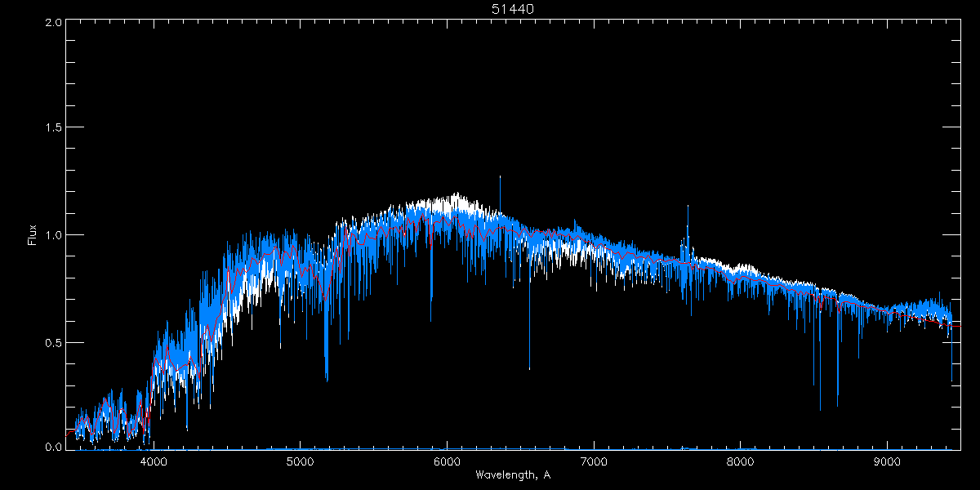This screenshot has height=490, width=980.
Task: Select the 4000 tick label on x-axis
Action: (153, 461)
